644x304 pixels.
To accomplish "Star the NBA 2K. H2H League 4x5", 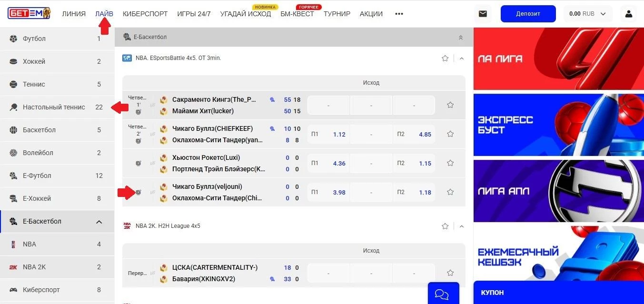I will click(445, 226).
